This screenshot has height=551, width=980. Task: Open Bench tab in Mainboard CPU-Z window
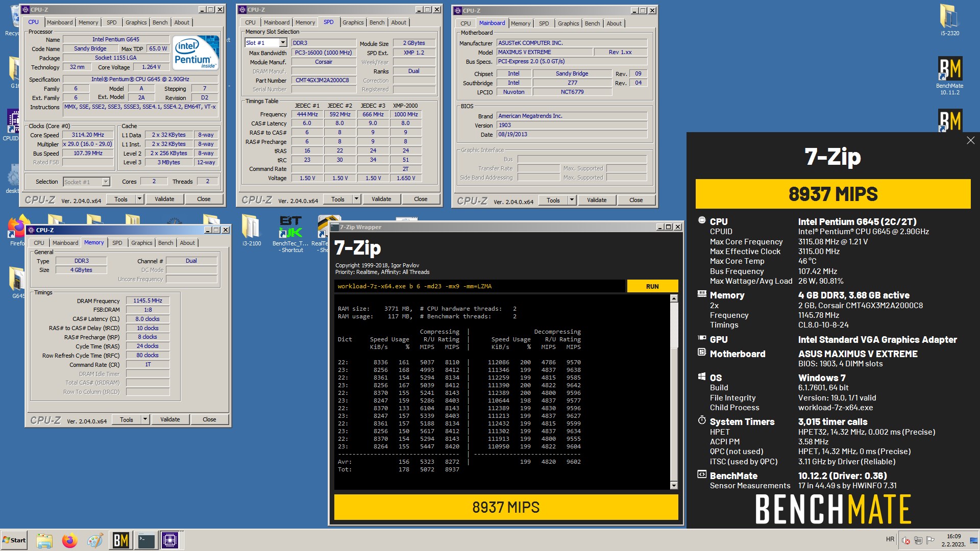pyautogui.click(x=592, y=23)
